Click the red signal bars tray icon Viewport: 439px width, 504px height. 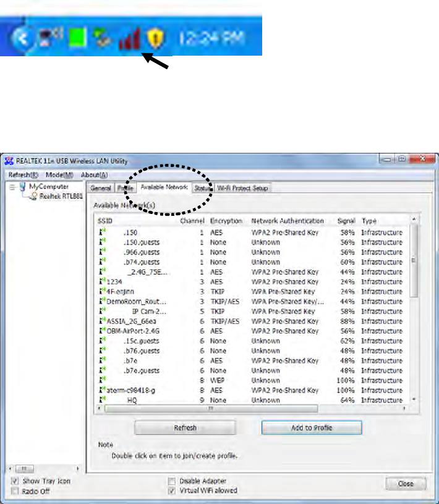(129, 38)
